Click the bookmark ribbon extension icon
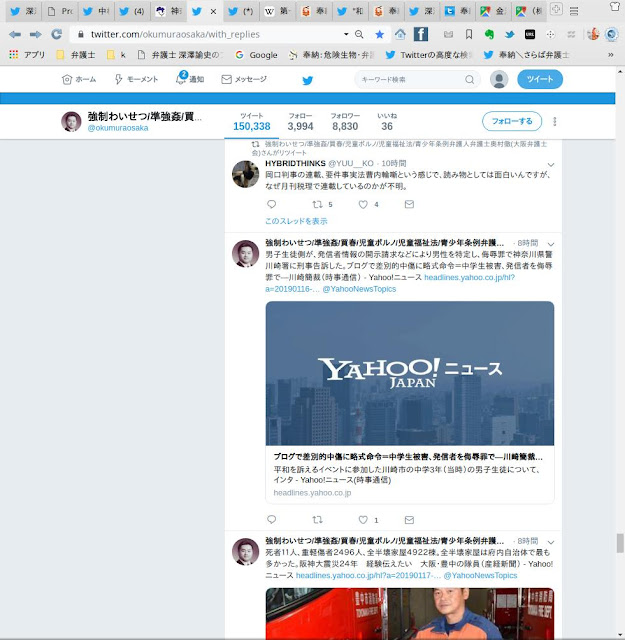625x640 pixels. click(x=469, y=35)
